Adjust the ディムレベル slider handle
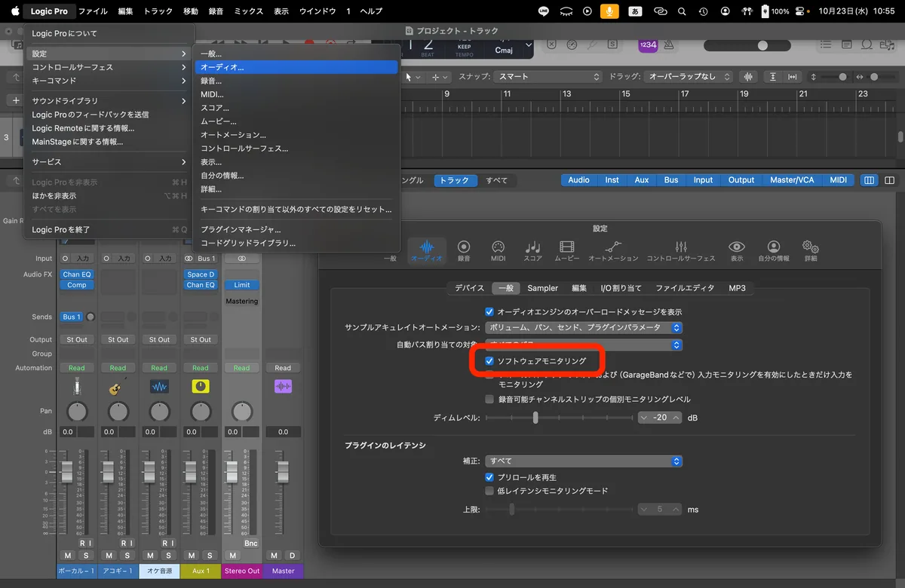Screen dimensions: 905x588 535,417
